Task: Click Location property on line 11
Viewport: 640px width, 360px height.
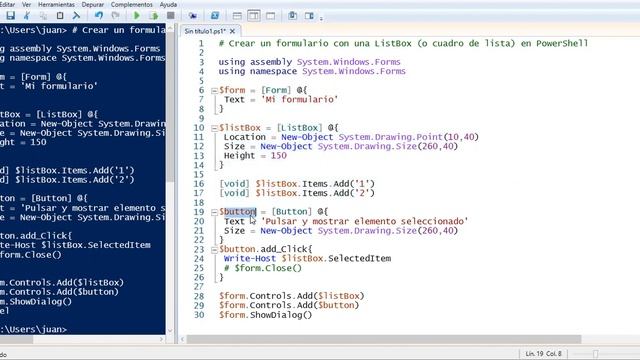Action: tap(244, 137)
